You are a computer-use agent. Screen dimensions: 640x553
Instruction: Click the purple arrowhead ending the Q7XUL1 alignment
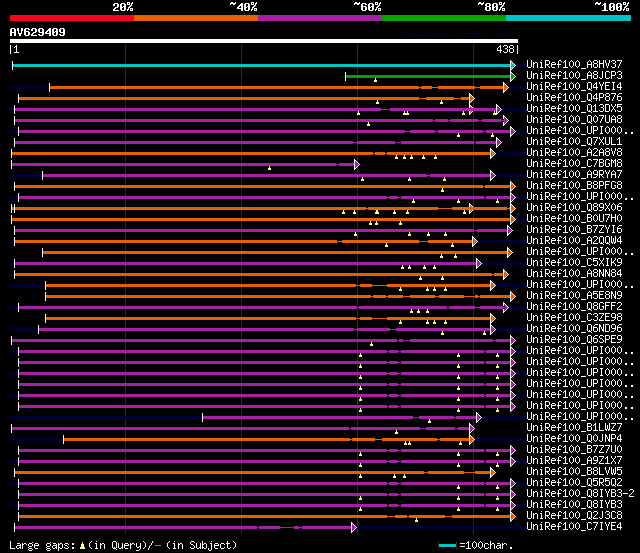click(x=498, y=142)
